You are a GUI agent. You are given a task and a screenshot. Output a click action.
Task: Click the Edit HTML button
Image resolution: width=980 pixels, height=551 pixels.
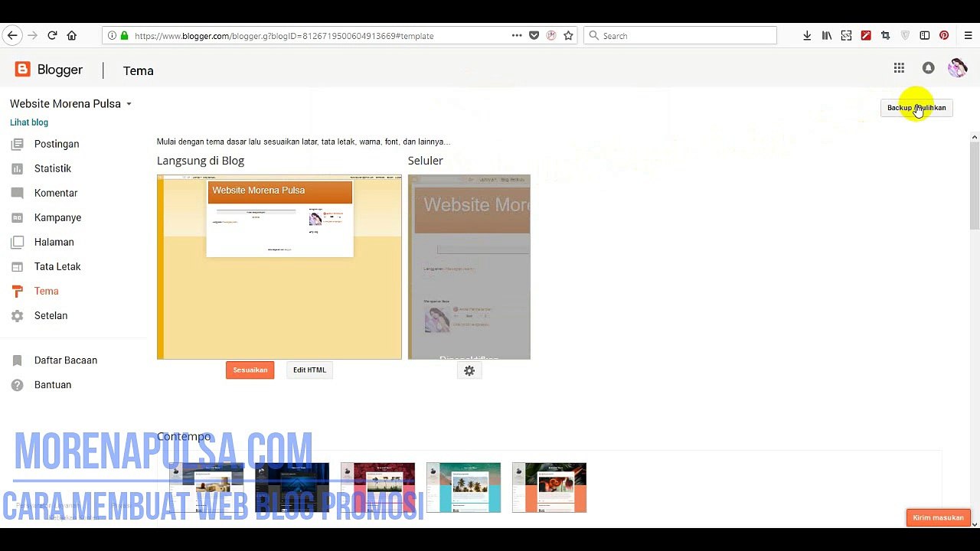(309, 370)
